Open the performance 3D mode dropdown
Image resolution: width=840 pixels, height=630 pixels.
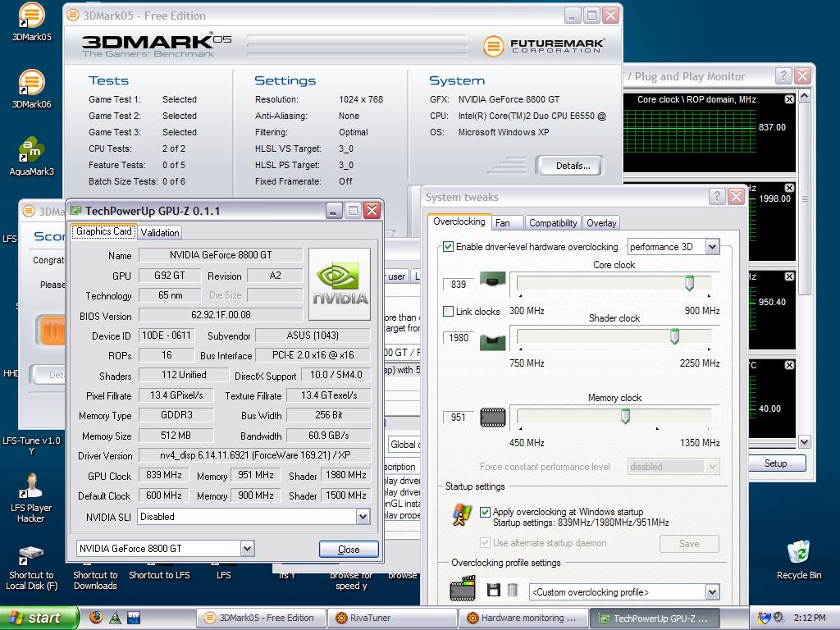click(712, 247)
